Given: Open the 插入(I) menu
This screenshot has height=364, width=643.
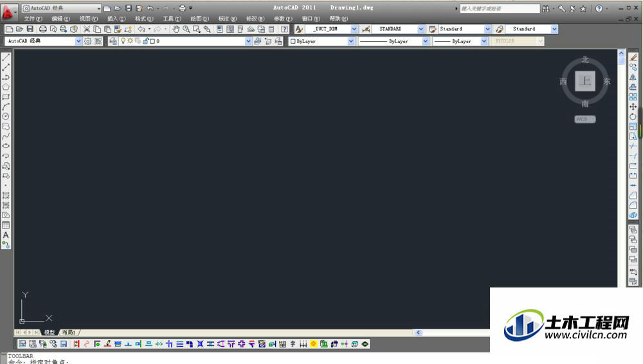Looking at the screenshot, I should coord(116,19).
